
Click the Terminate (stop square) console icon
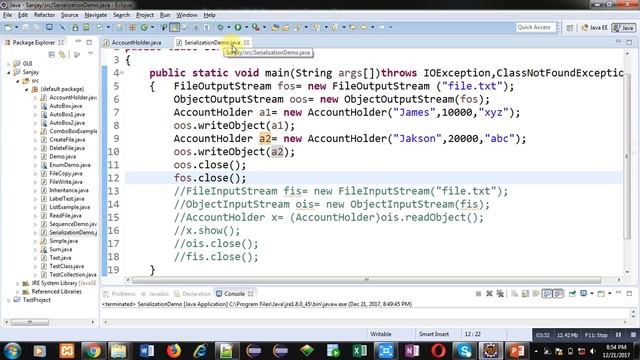[x=478, y=293]
